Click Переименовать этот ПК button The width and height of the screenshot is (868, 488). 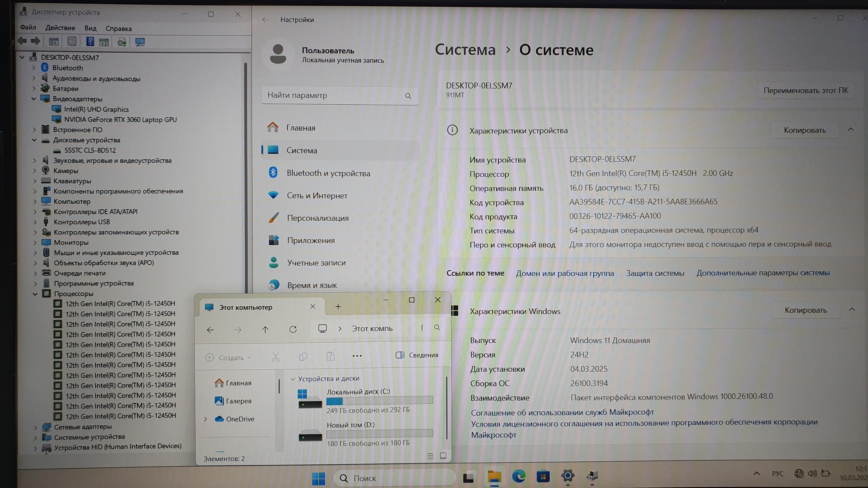[x=806, y=90]
